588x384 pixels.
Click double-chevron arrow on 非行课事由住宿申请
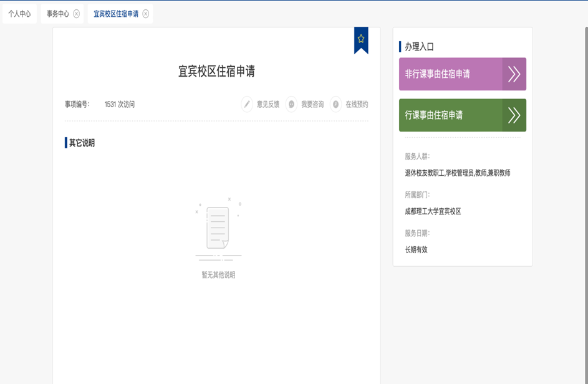click(x=514, y=74)
